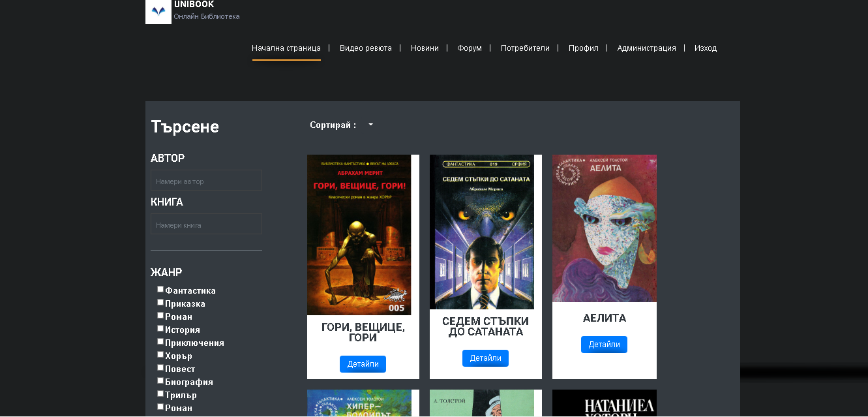Open Детайли for Гори, вещице, гори
The width and height of the screenshot is (868, 417).
coord(363,364)
